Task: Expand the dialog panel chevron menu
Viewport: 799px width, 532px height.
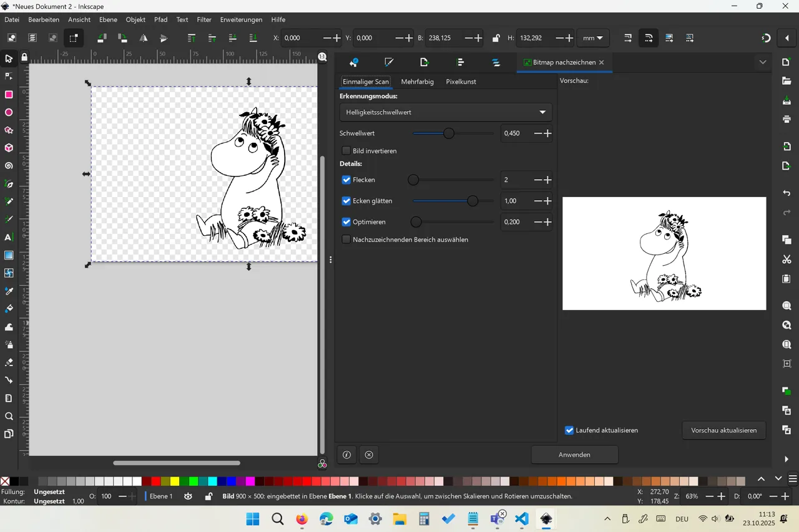Action: pos(763,62)
